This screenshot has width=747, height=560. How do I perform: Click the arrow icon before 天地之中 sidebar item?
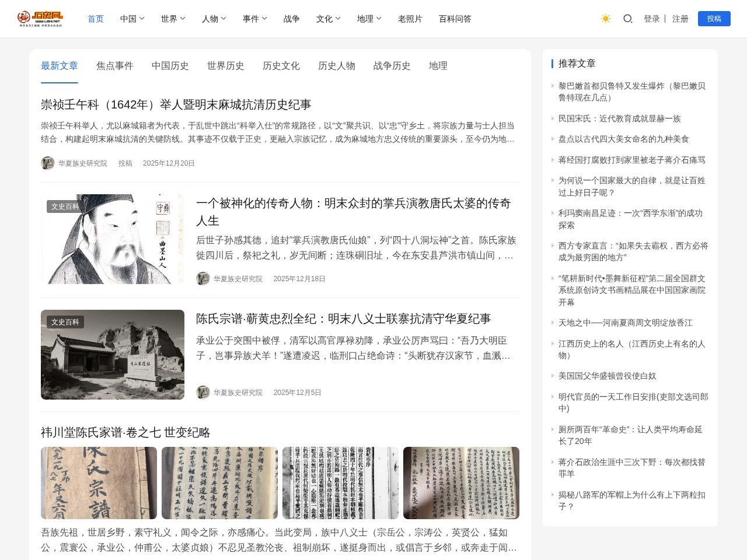554,322
